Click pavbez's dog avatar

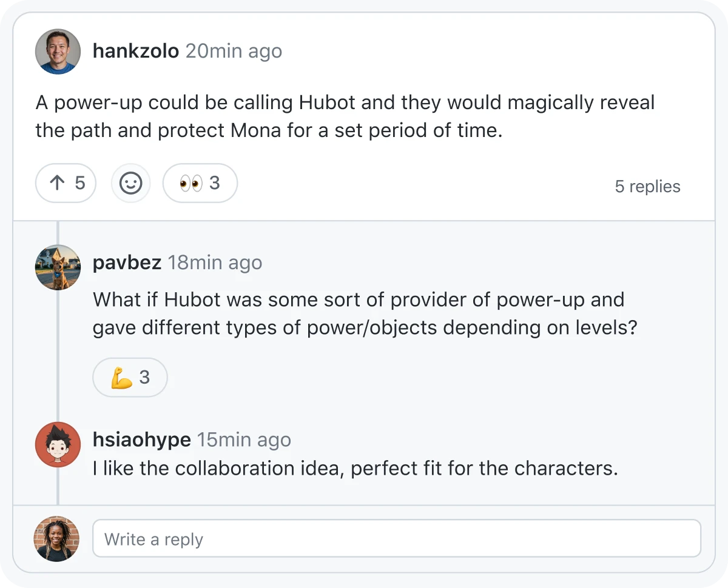pos(58,267)
